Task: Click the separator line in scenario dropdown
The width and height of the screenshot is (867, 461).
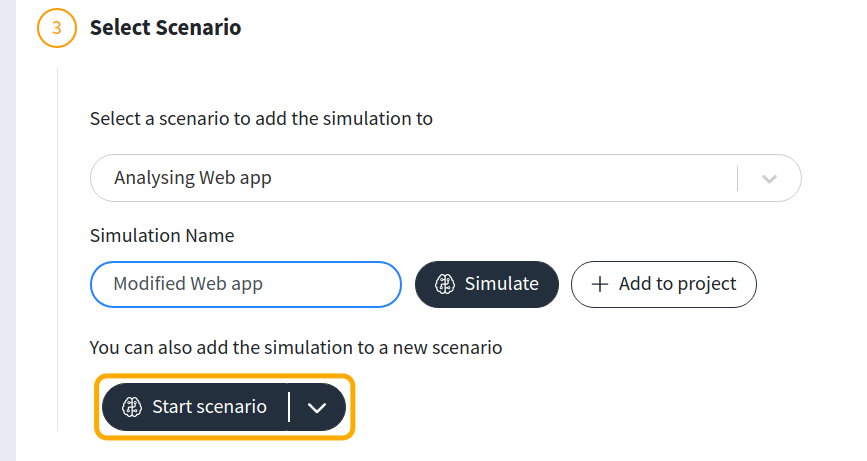Action: (x=738, y=179)
